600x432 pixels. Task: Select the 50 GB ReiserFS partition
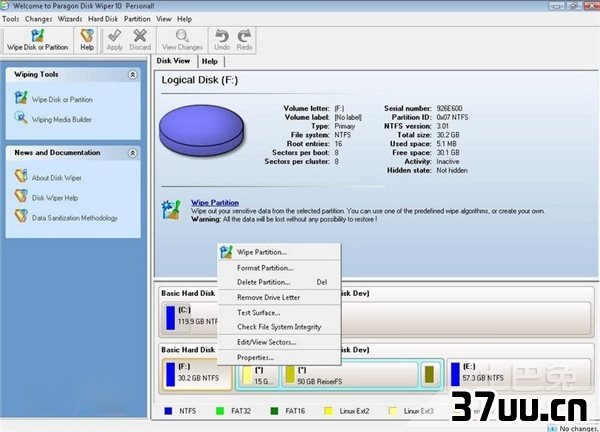[x=350, y=376]
